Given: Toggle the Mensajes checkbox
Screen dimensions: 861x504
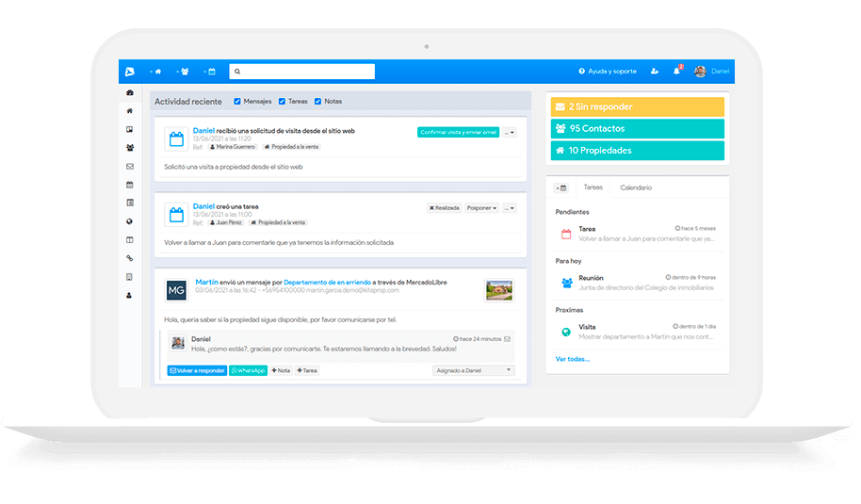Looking at the screenshot, I should coord(237,102).
